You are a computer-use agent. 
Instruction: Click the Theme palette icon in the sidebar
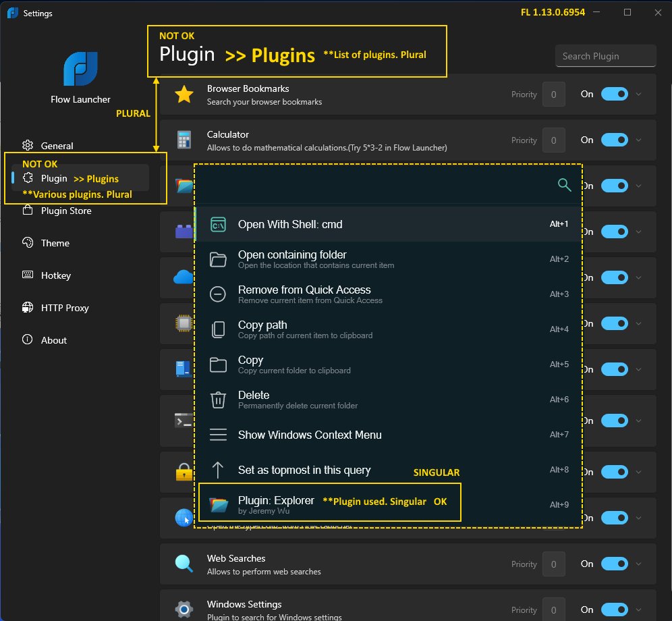[x=28, y=243]
